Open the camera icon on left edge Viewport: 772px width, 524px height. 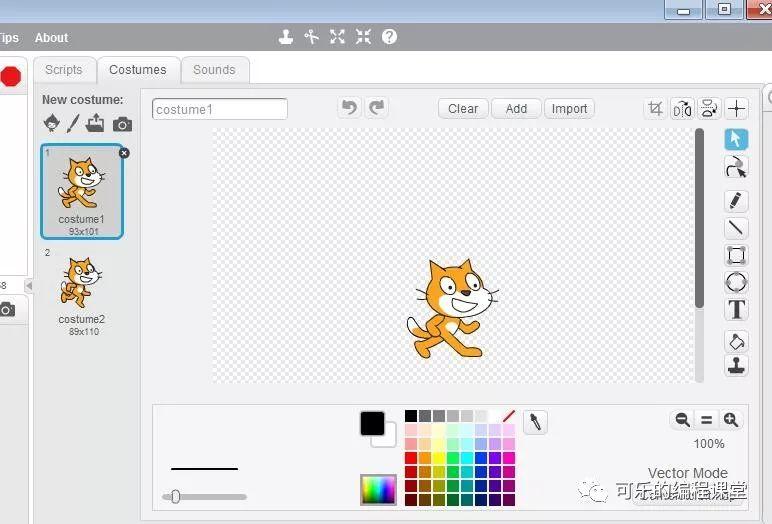(x=7, y=310)
